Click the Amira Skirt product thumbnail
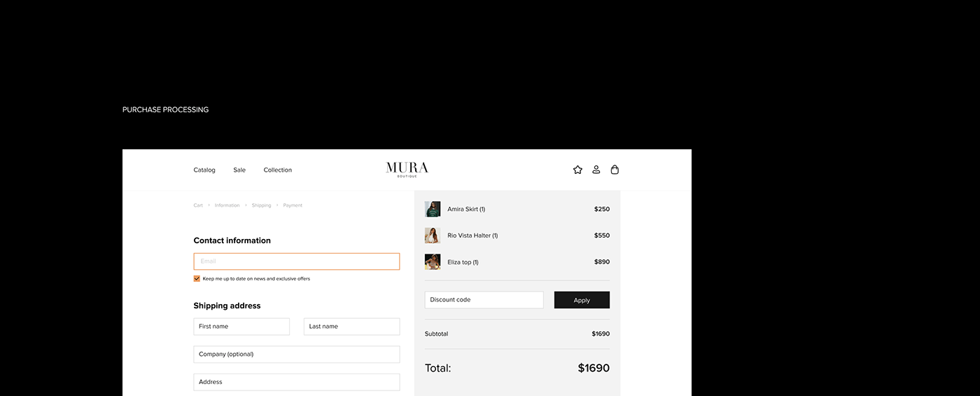 pos(433,209)
